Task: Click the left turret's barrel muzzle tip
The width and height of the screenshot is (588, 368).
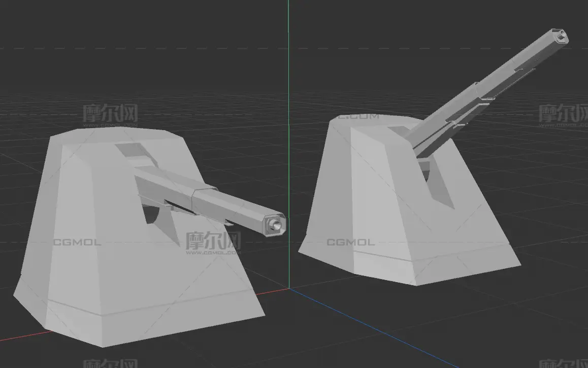Action: coord(276,224)
